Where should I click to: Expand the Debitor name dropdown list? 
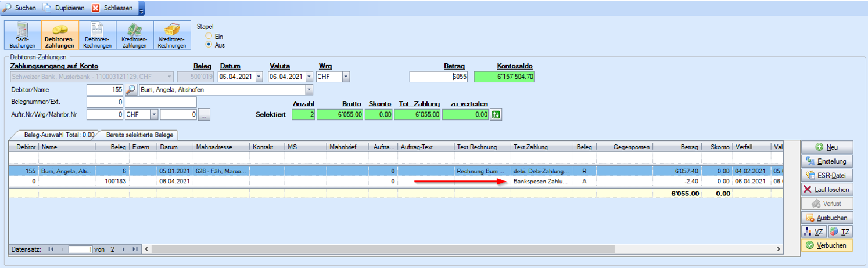click(309, 90)
